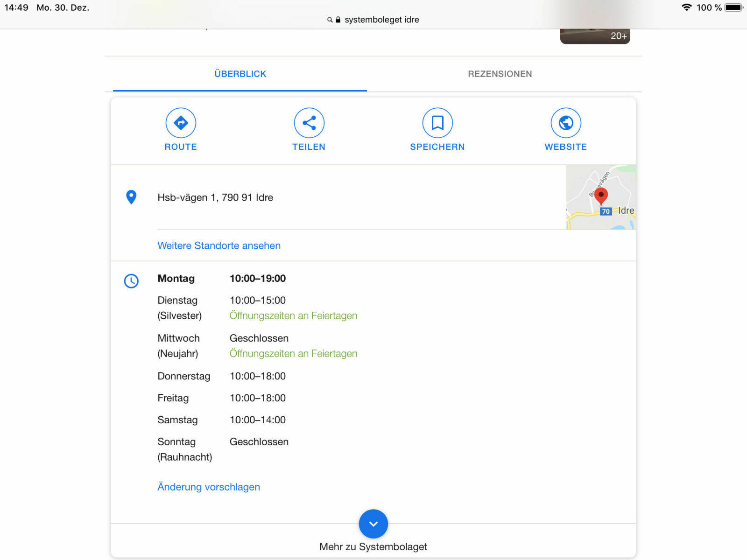
Task: Select the Überblick tab
Action: click(x=240, y=74)
